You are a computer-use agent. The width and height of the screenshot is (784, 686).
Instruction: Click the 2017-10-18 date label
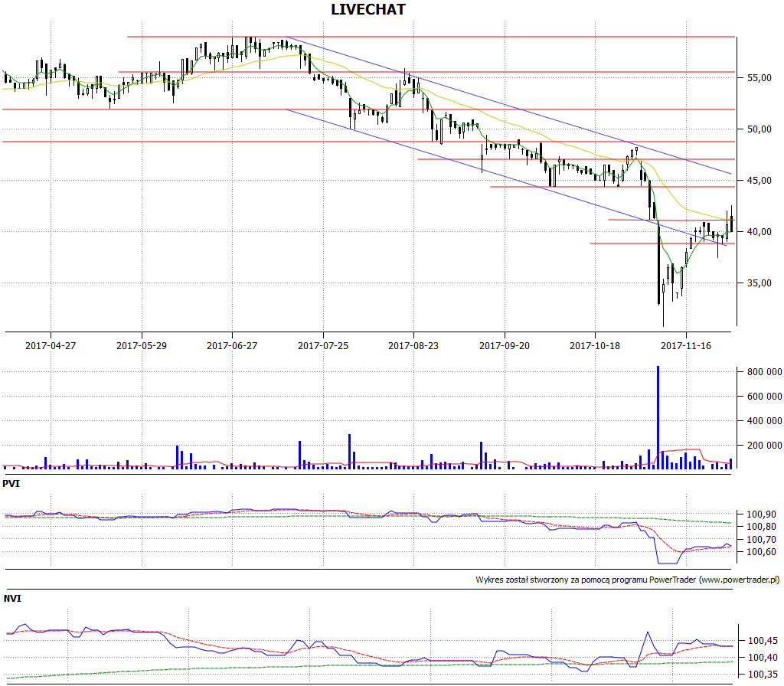click(x=595, y=345)
